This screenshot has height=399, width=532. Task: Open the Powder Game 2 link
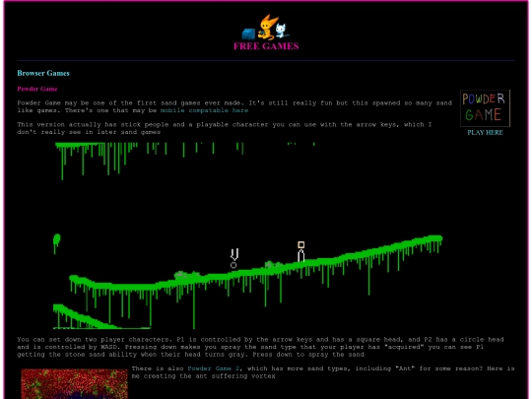click(214, 368)
